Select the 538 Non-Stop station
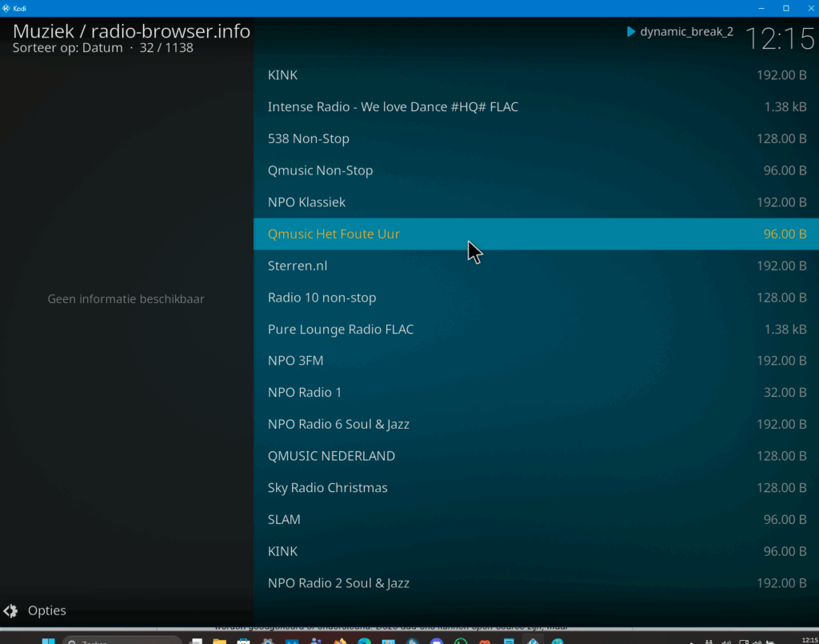Screen dimensions: 819x644 (309, 138)
